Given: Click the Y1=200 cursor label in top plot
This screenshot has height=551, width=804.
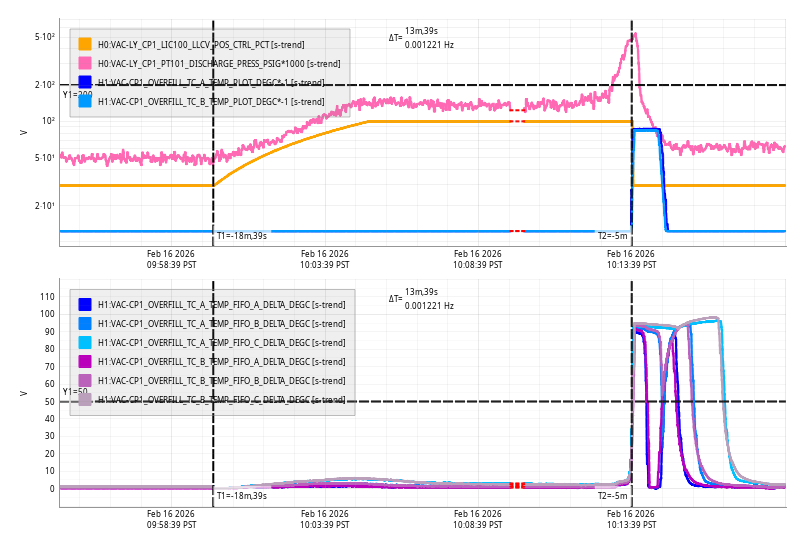Looking at the screenshot, I should tap(77, 94).
